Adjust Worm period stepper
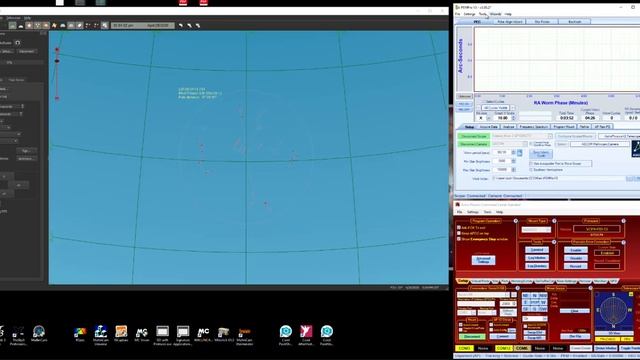 513,152
